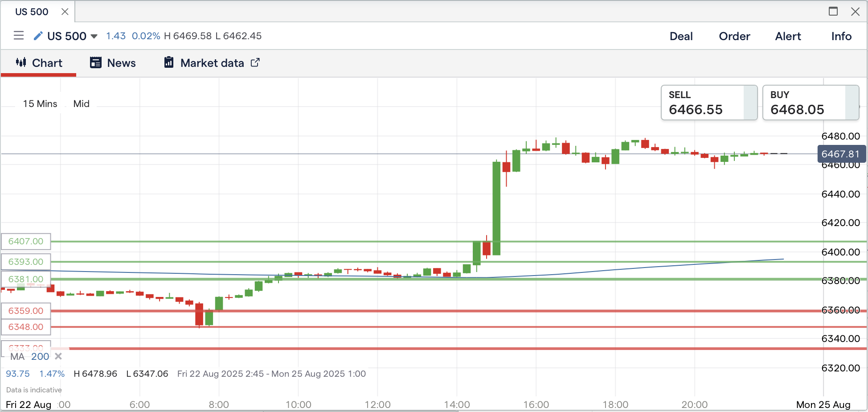This screenshot has width=868, height=412.
Task: Select the 6407.00 green level label
Action: pos(26,241)
